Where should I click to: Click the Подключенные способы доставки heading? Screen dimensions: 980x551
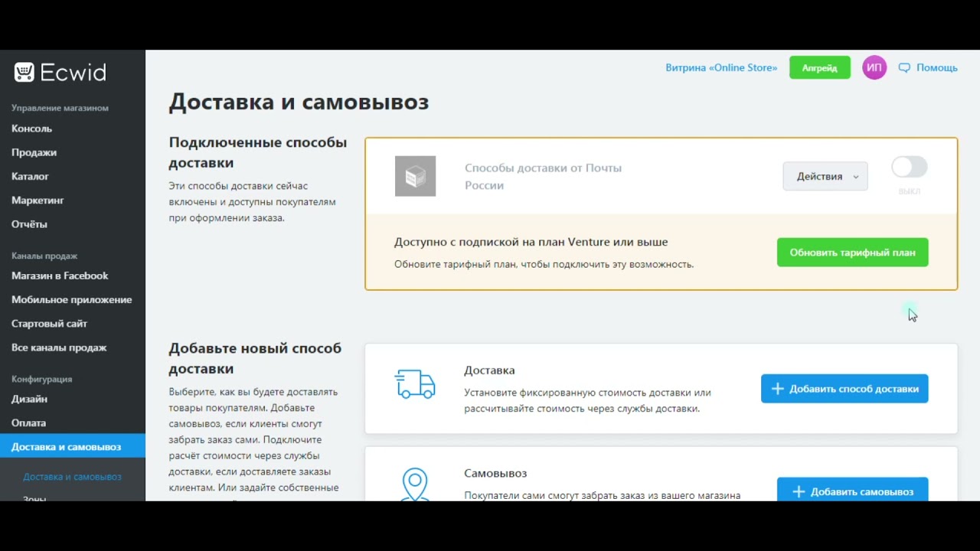[x=258, y=152]
